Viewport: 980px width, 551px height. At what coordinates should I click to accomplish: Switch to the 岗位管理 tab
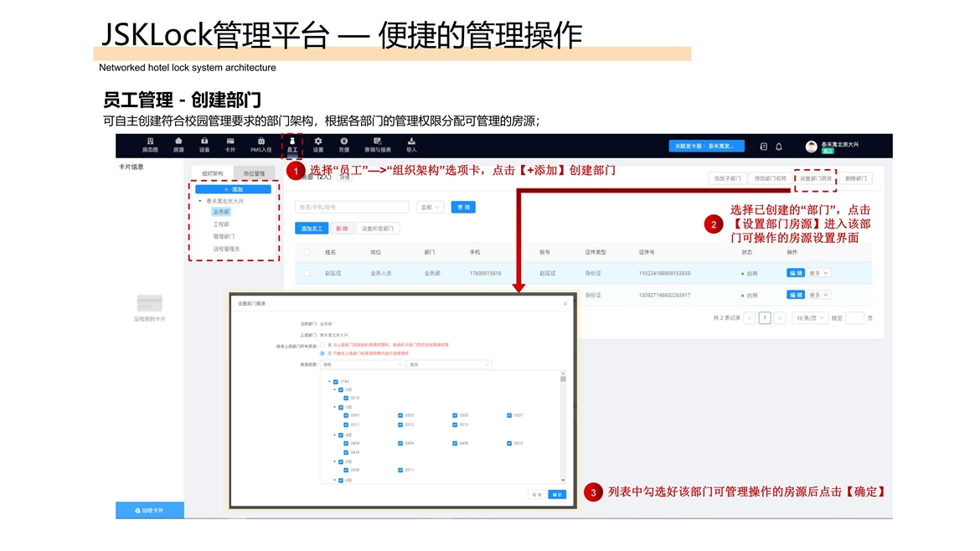254,174
